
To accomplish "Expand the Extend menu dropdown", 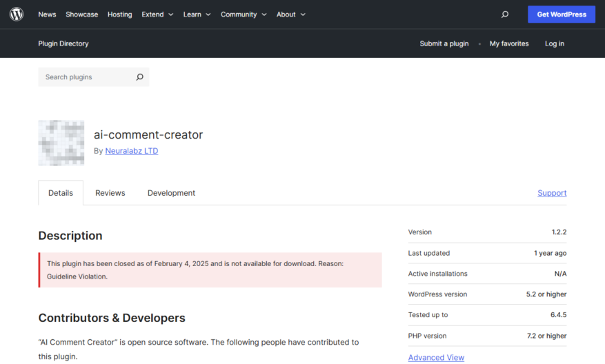I will pyautogui.click(x=157, y=14).
